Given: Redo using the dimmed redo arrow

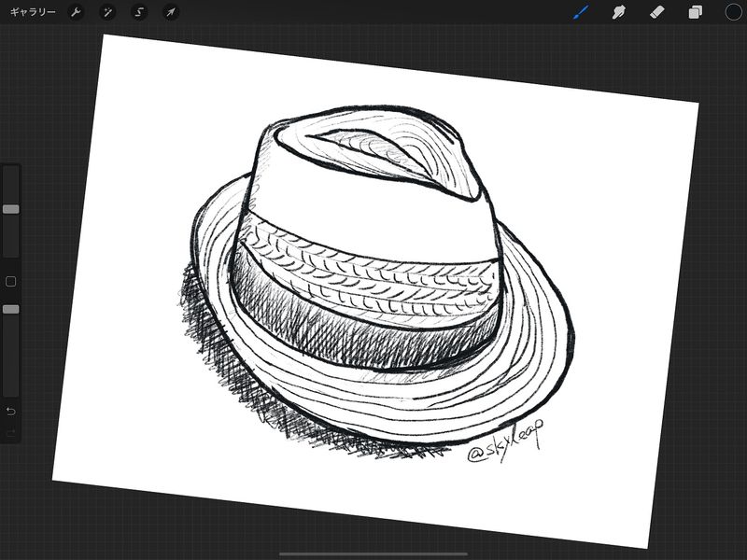Looking at the screenshot, I should 11,432.
